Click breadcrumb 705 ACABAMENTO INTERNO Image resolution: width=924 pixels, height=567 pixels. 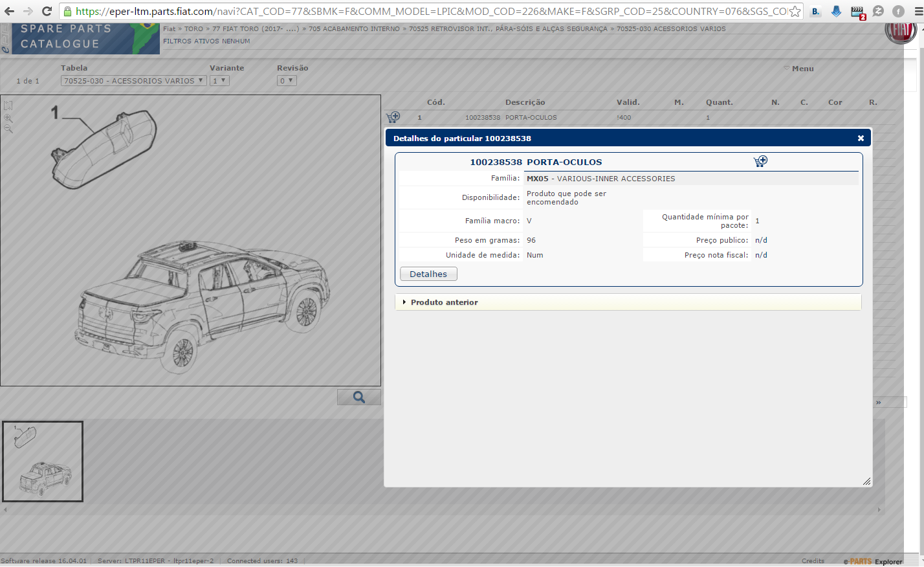[x=354, y=28]
